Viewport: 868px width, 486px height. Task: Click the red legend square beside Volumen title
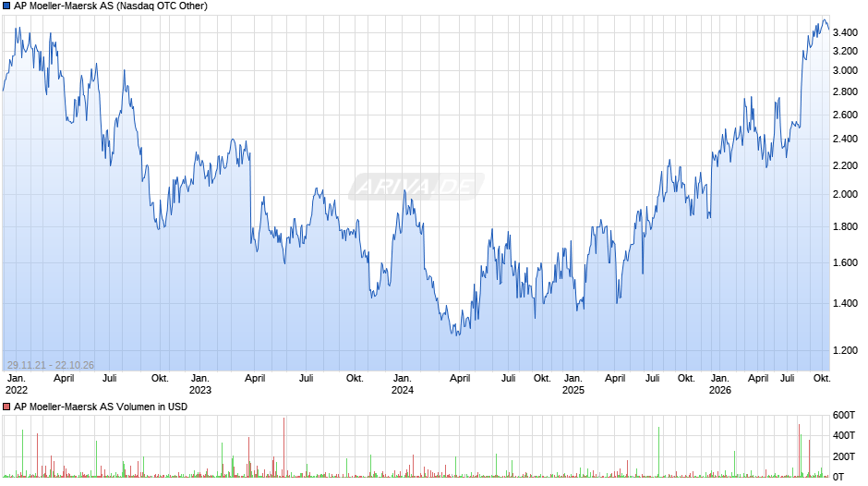[6, 407]
